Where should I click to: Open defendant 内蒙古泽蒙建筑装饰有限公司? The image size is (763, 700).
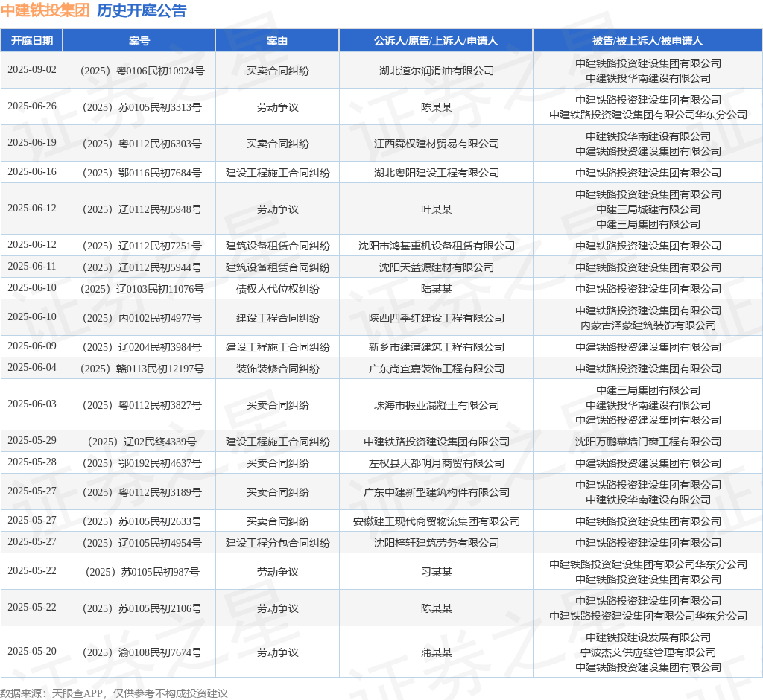[648, 325]
